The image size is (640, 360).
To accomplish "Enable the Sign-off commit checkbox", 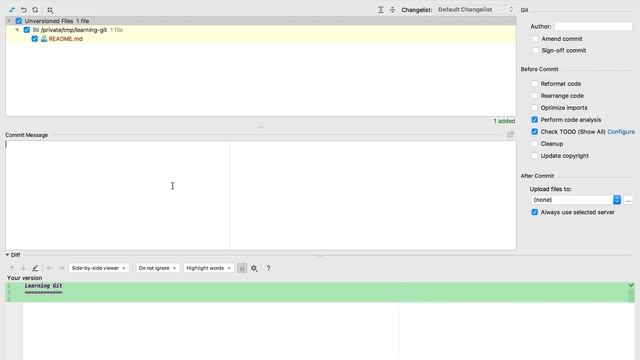I will coord(536,50).
